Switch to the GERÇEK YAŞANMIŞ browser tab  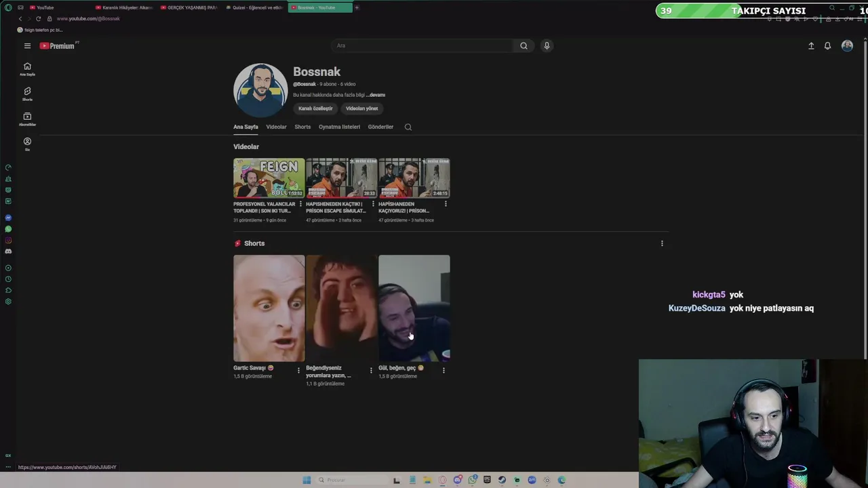tap(189, 7)
